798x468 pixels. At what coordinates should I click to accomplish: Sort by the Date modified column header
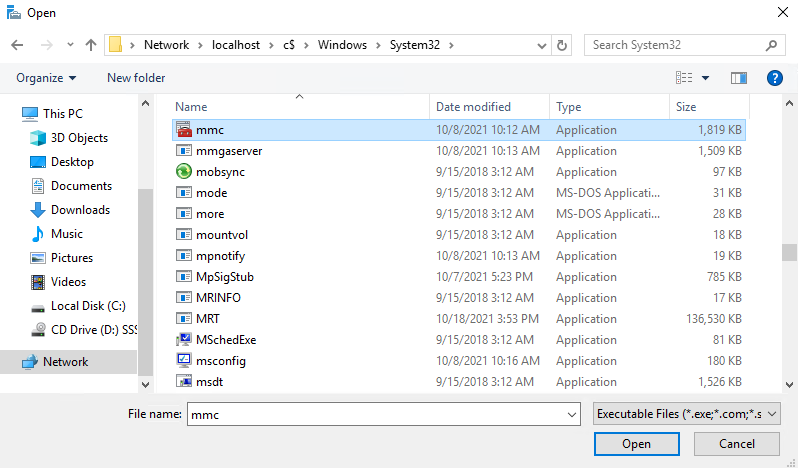(490, 107)
